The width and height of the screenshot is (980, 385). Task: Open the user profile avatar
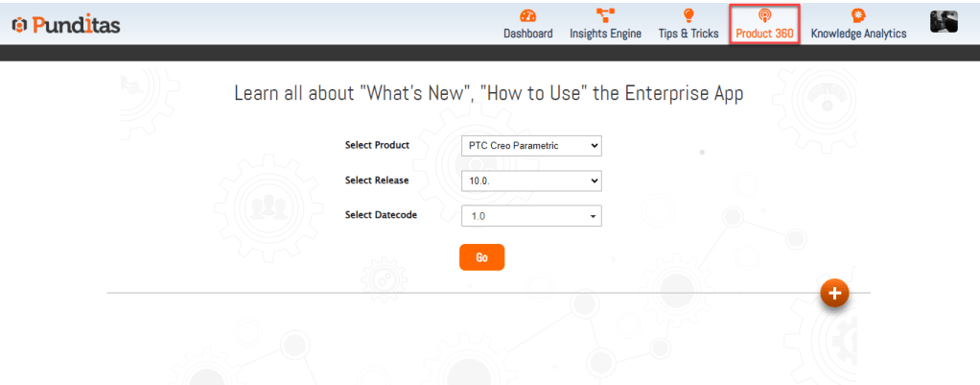pyautogui.click(x=944, y=21)
